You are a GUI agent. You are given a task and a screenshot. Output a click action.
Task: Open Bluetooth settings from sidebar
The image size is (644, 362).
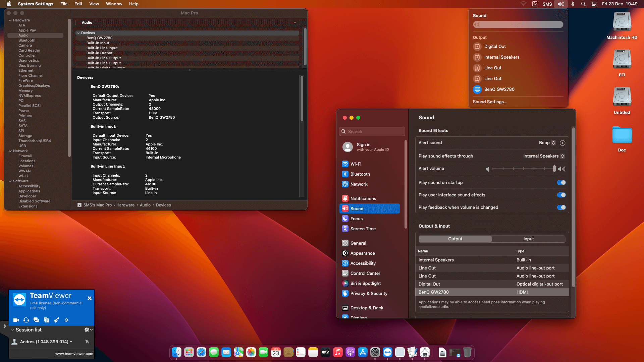click(360, 174)
